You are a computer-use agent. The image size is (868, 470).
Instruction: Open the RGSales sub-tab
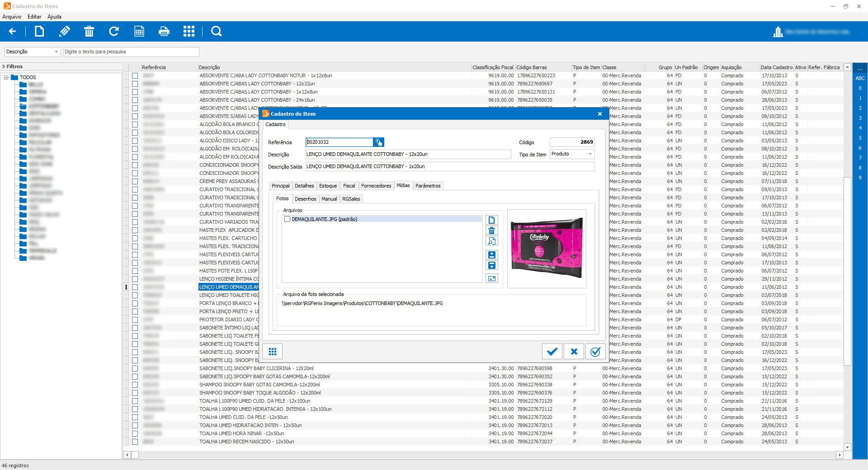point(351,199)
